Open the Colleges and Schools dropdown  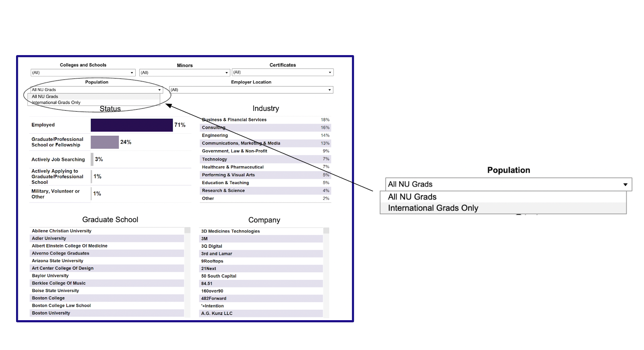pos(83,72)
